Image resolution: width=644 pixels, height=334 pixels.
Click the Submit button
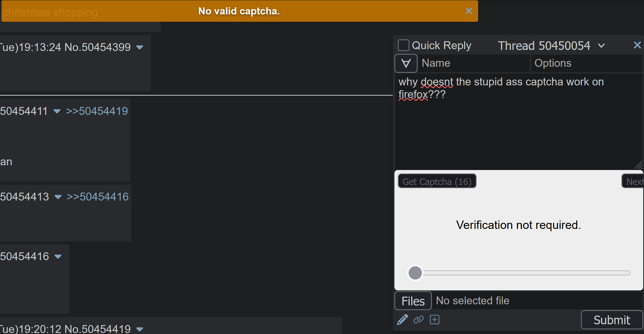coord(612,320)
